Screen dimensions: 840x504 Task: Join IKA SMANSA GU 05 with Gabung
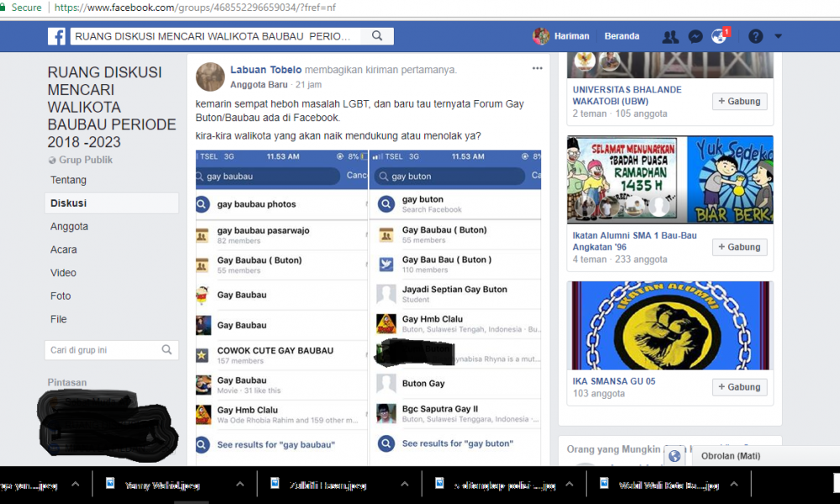(x=739, y=386)
